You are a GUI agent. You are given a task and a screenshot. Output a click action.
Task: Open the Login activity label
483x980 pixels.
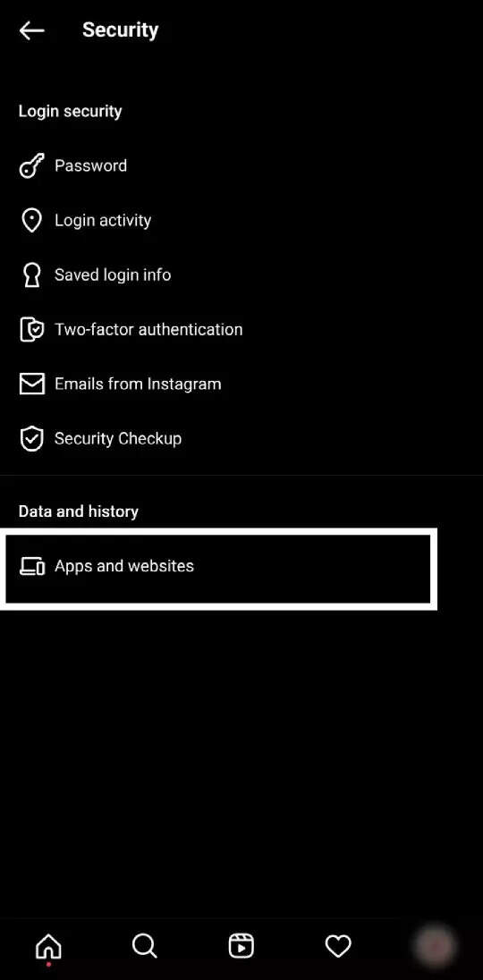[x=103, y=221]
